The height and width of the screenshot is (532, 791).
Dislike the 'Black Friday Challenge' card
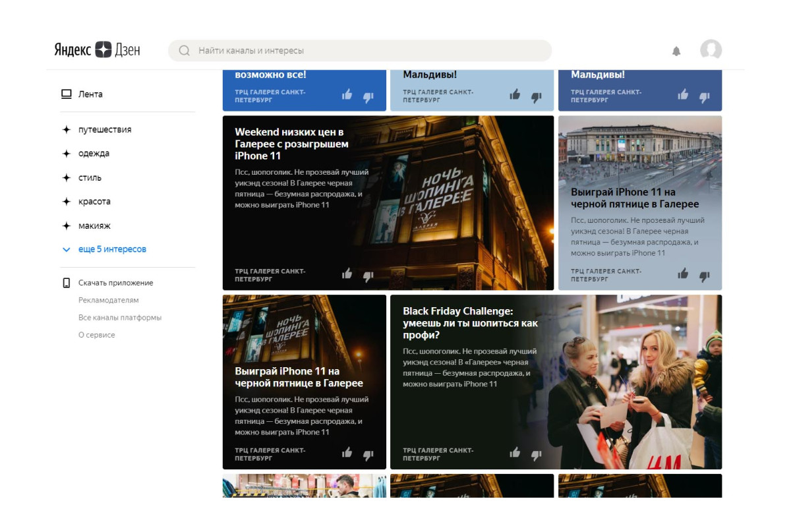pyautogui.click(x=537, y=455)
